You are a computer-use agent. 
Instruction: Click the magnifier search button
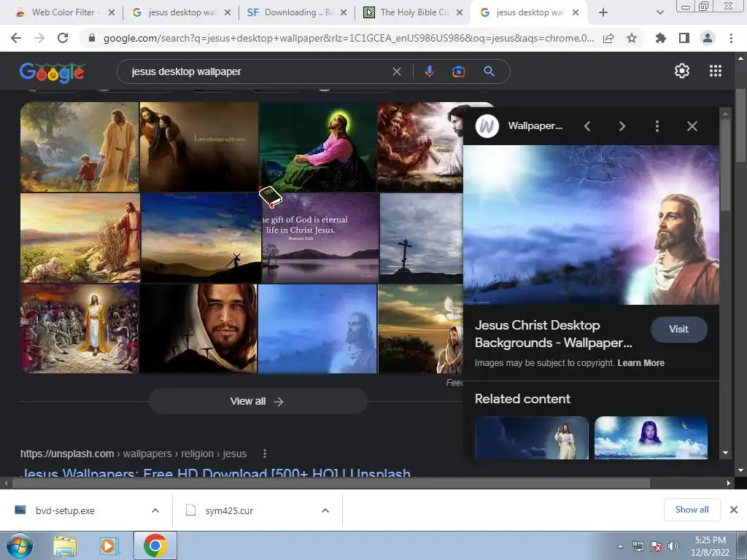[489, 71]
